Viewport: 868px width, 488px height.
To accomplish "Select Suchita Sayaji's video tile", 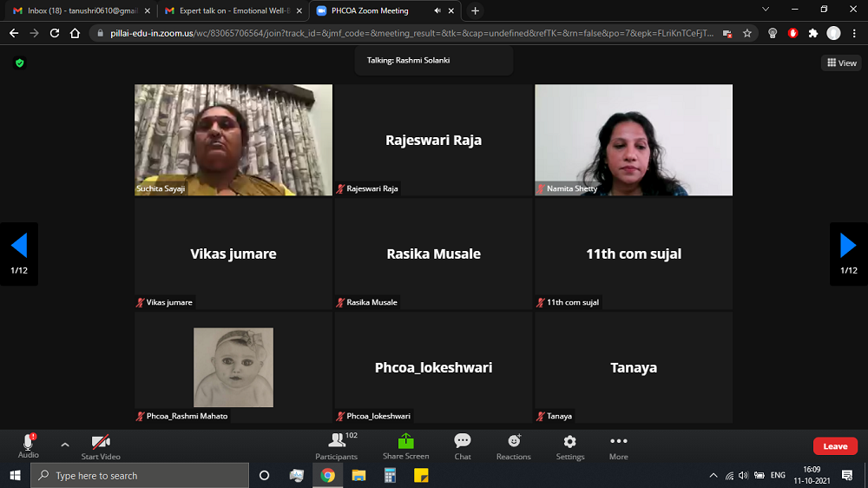I will (x=233, y=140).
